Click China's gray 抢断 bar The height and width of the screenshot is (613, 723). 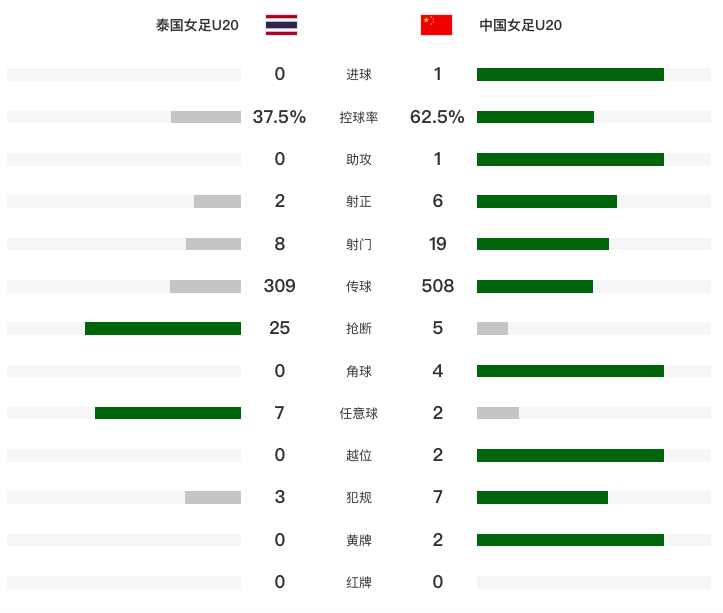click(x=492, y=328)
